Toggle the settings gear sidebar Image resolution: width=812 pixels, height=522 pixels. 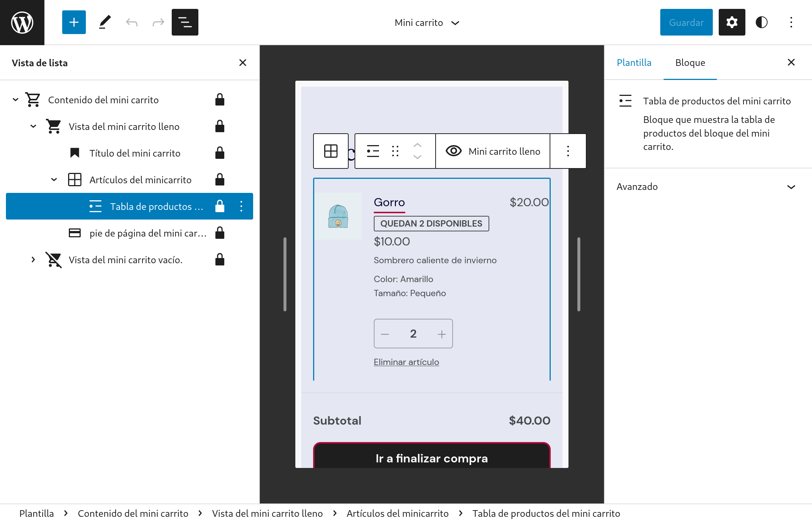click(732, 22)
